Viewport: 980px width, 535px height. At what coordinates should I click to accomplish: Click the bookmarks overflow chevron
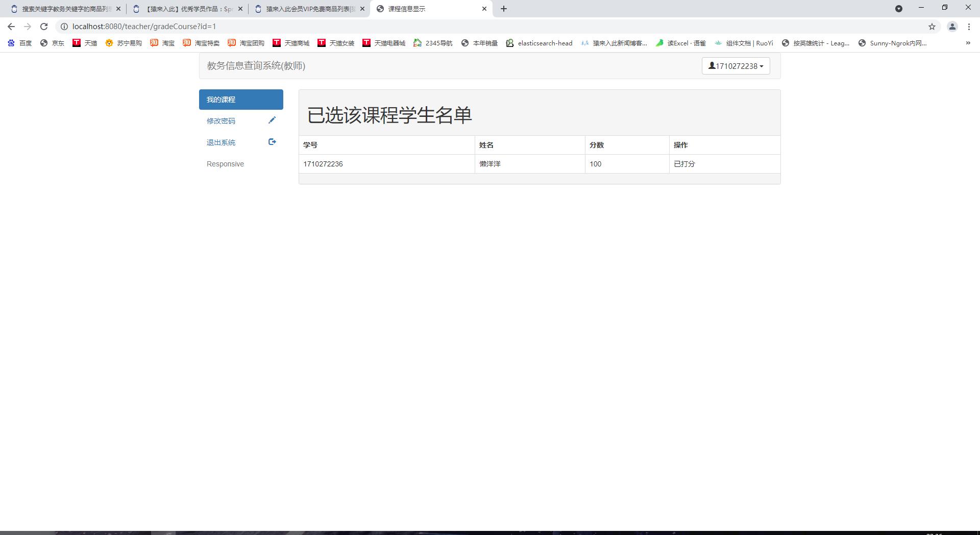tap(968, 43)
